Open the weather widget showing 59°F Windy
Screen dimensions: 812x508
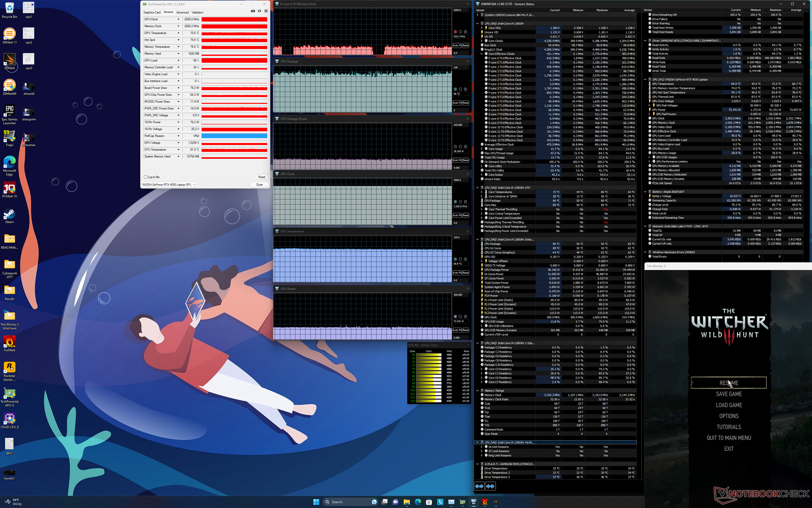13,502
